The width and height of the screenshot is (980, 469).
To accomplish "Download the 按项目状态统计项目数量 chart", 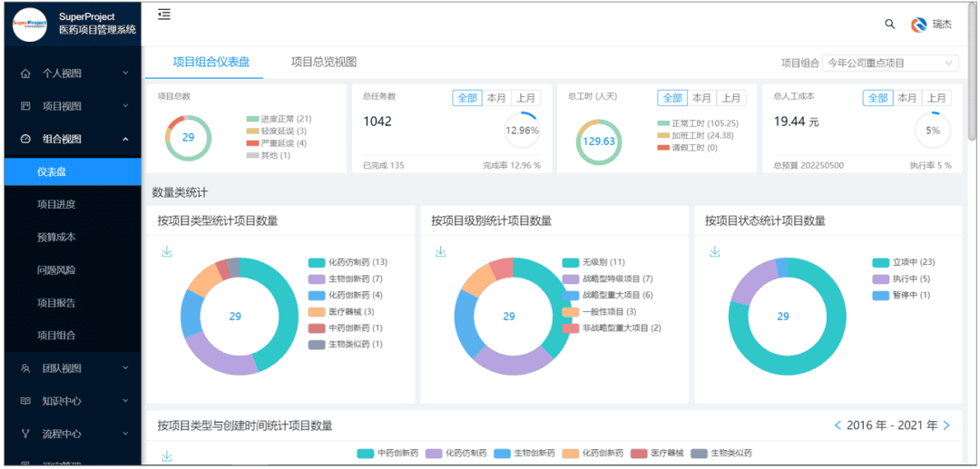I will pos(714,251).
